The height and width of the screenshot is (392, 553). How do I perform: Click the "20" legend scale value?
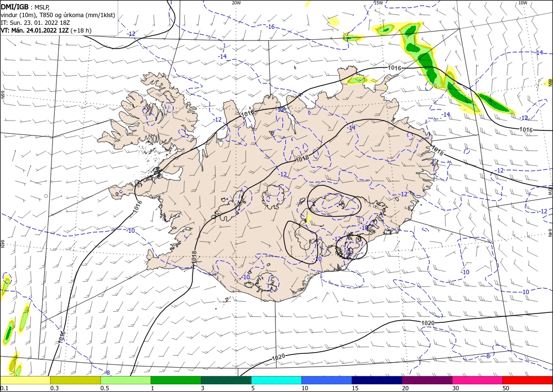(x=405, y=388)
